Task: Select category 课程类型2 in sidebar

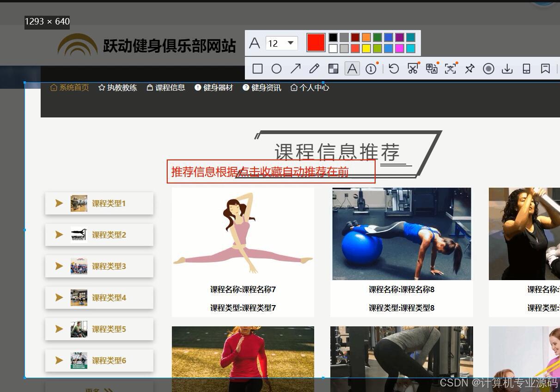Action: [x=99, y=235]
